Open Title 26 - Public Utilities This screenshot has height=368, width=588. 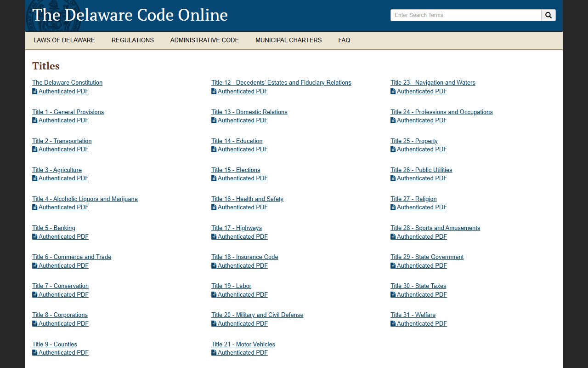tap(421, 170)
